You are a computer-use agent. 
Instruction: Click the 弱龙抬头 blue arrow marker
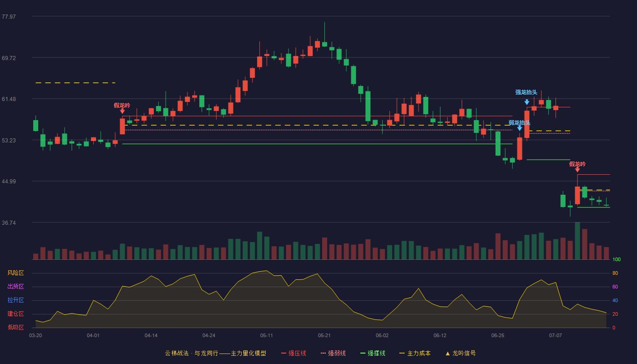520,128
